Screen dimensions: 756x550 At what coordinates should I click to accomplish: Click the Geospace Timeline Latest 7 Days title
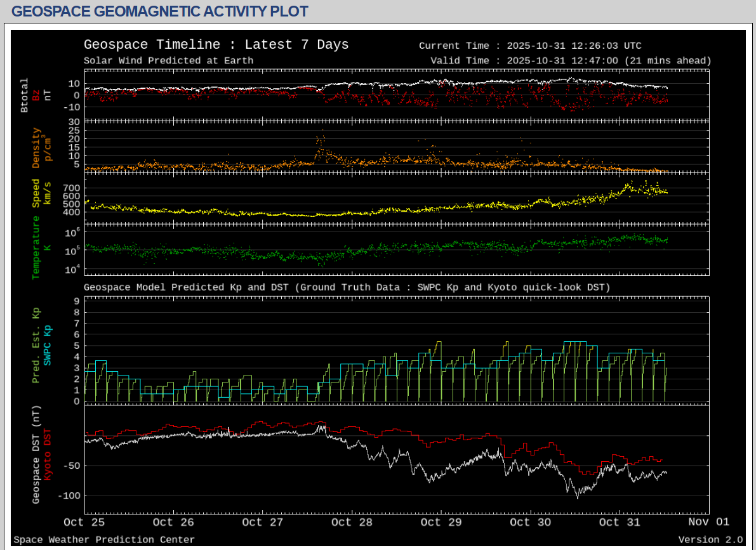coord(216,45)
